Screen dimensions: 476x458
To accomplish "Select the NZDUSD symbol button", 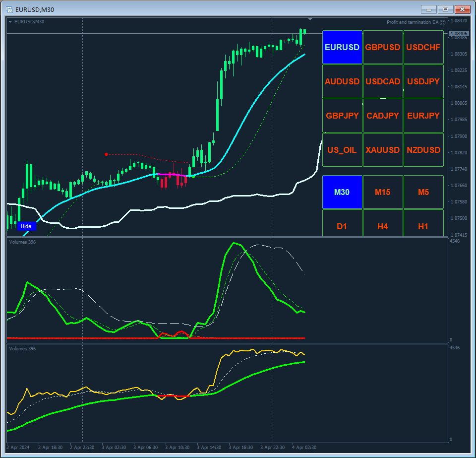I will (423, 150).
